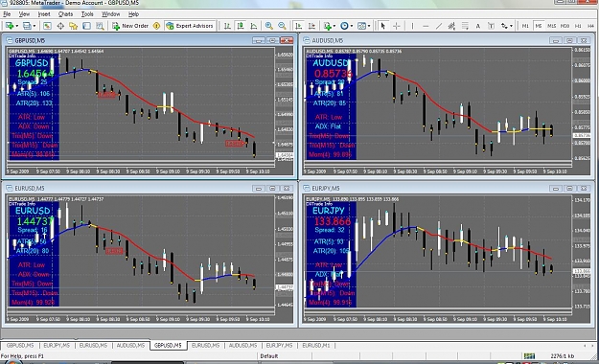Expand the Profiles dropdown arrow
Viewport: 599px width, 364px height.
(34, 26)
